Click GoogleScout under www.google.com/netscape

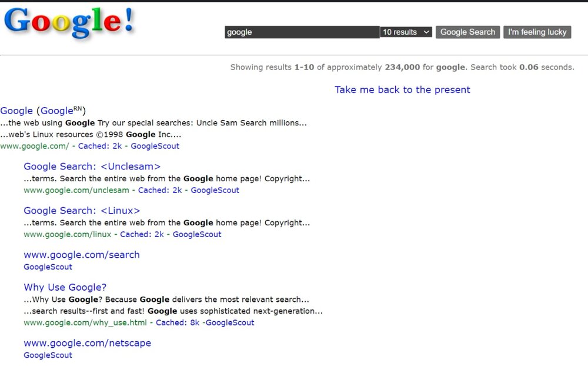click(48, 355)
